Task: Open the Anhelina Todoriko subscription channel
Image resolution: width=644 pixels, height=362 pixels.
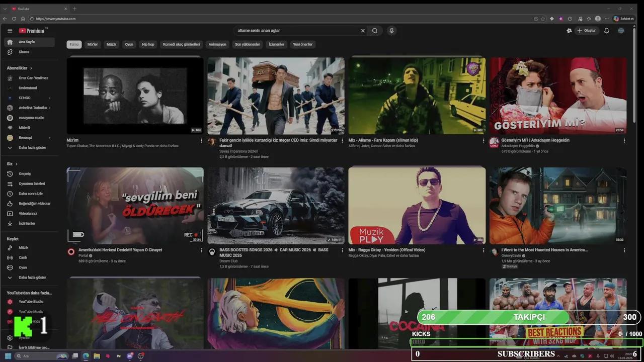Action: click(30, 108)
